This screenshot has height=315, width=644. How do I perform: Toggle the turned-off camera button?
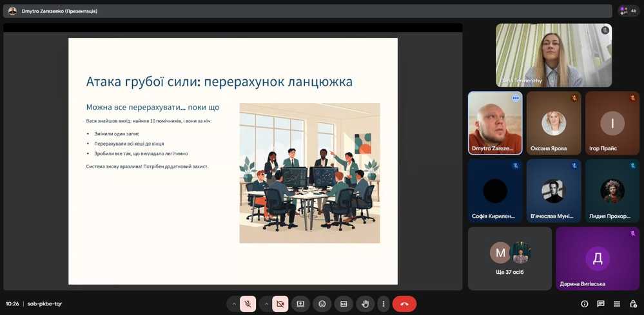pyautogui.click(x=280, y=303)
